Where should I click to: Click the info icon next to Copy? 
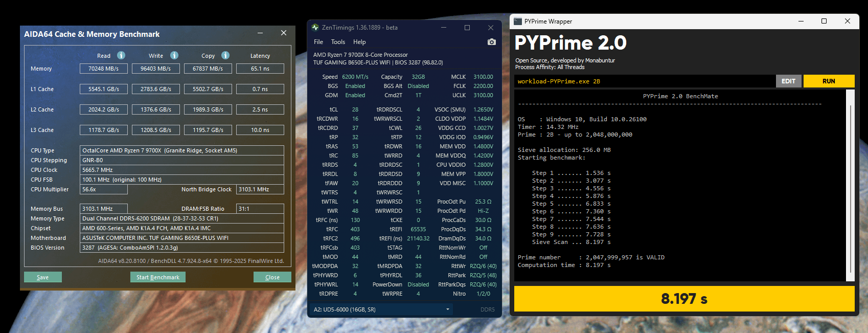click(225, 55)
